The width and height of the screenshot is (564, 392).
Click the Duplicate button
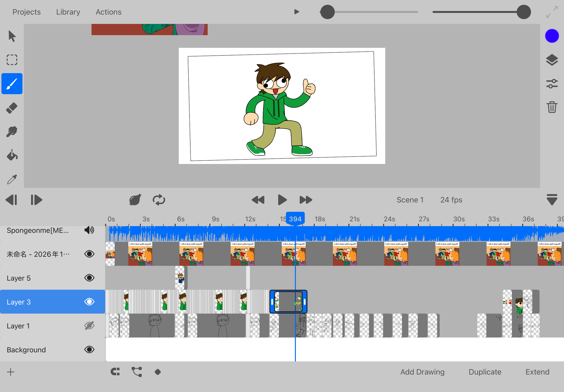[x=485, y=372]
